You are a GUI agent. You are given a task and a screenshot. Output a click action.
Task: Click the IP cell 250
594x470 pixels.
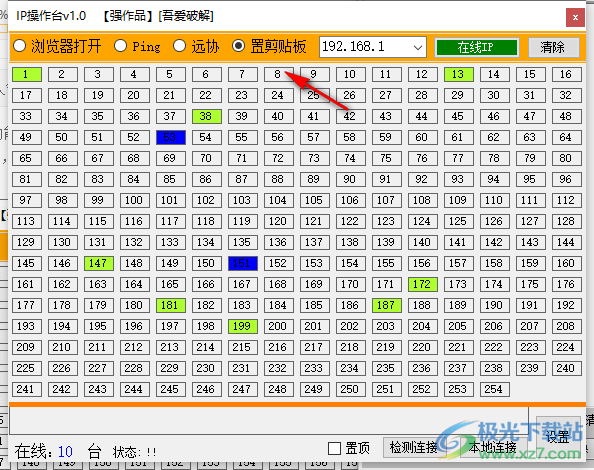pyautogui.click(x=350, y=389)
